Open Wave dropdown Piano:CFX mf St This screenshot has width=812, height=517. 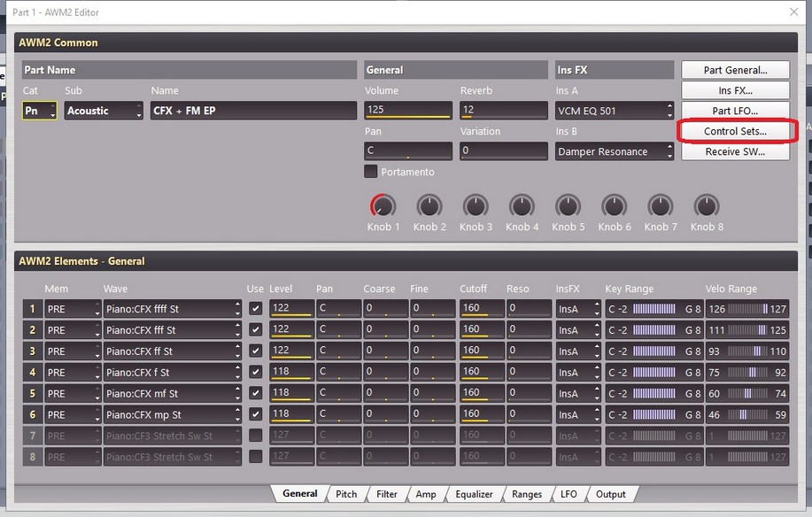(x=173, y=394)
